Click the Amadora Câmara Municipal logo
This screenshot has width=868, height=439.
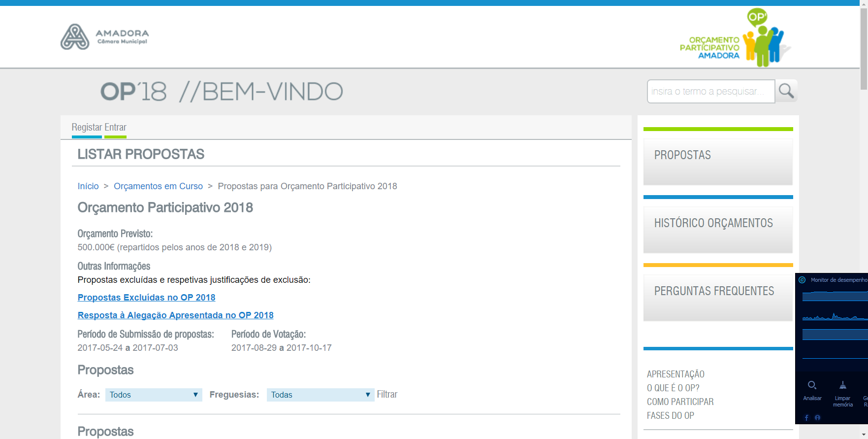pyautogui.click(x=104, y=37)
